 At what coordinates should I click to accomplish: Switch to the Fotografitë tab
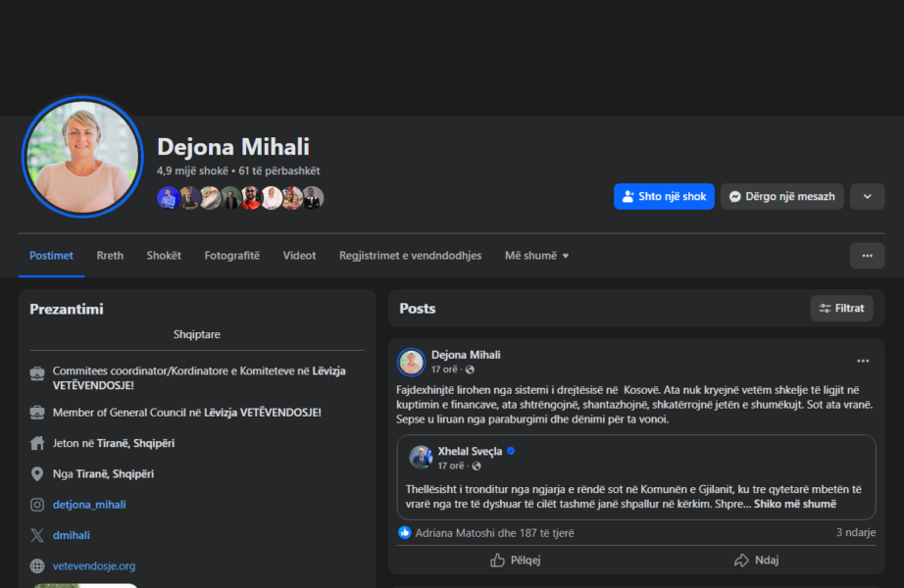point(231,256)
